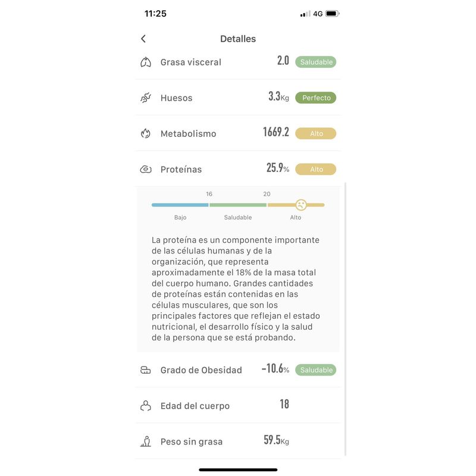The width and height of the screenshot is (476, 476).
Task: Tap the Perfecto badge for Huesos
Action: click(316, 98)
